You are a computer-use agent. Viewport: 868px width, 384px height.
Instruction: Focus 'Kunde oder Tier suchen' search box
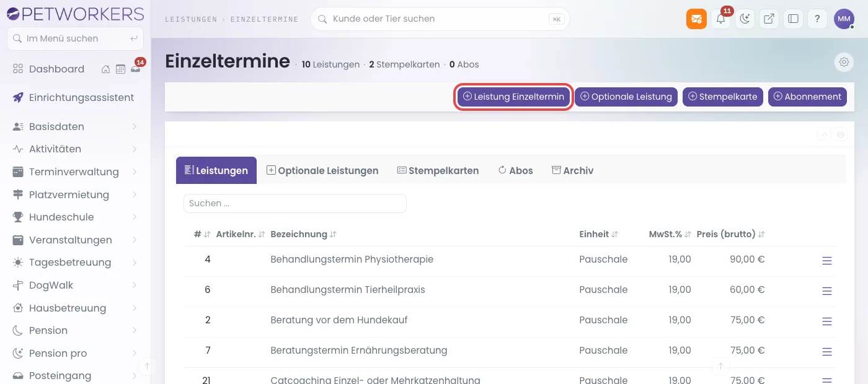tap(440, 19)
